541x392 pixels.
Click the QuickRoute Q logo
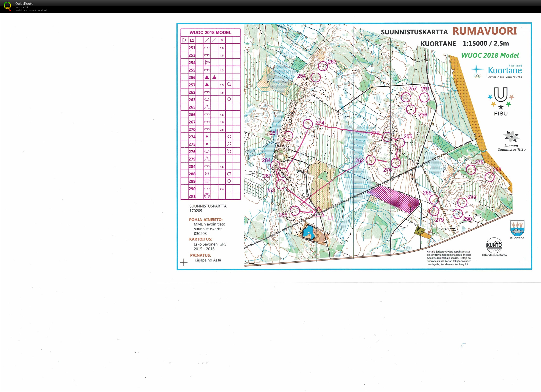pyautogui.click(x=7, y=6)
